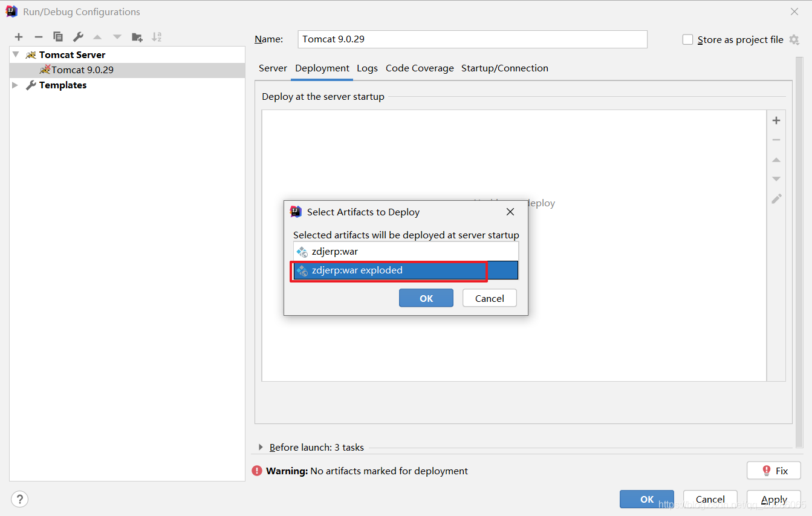
Task: Move deployment artifact up arrow
Action: tap(776, 160)
